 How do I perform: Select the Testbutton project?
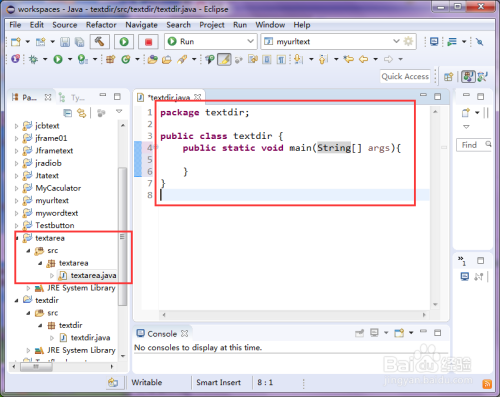[x=55, y=226]
